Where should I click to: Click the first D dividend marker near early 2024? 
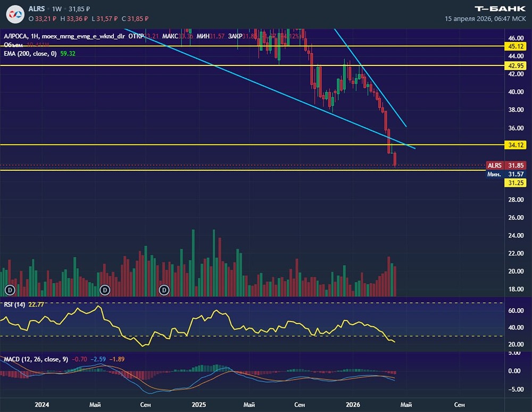coord(10,290)
